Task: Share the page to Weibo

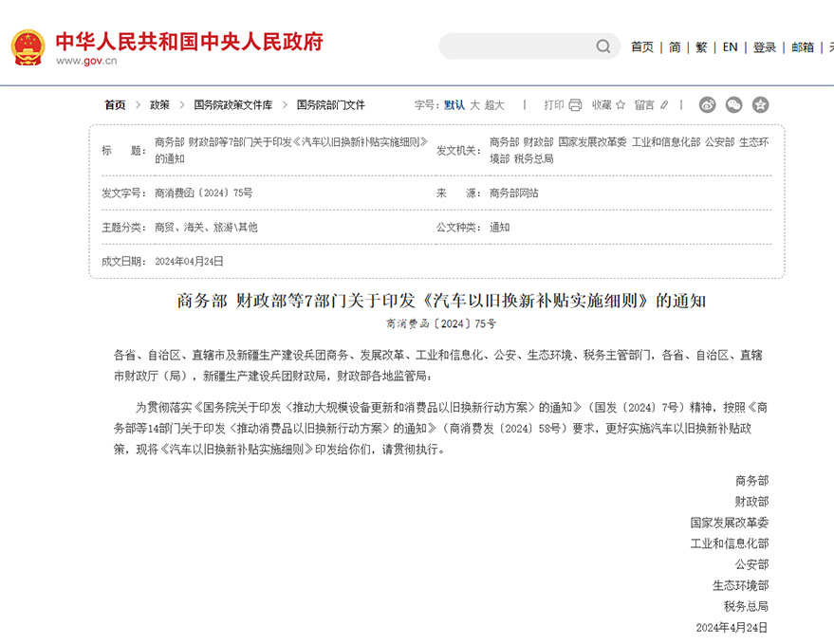Action: pyautogui.click(x=707, y=105)
